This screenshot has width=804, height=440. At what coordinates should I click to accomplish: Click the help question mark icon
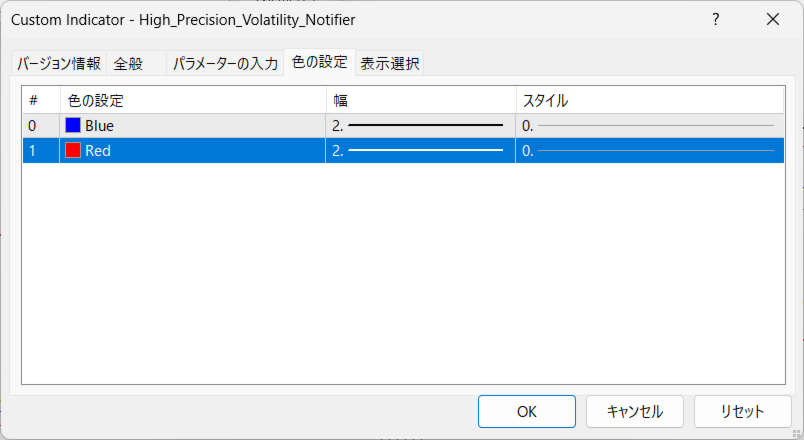pos(715,19)
